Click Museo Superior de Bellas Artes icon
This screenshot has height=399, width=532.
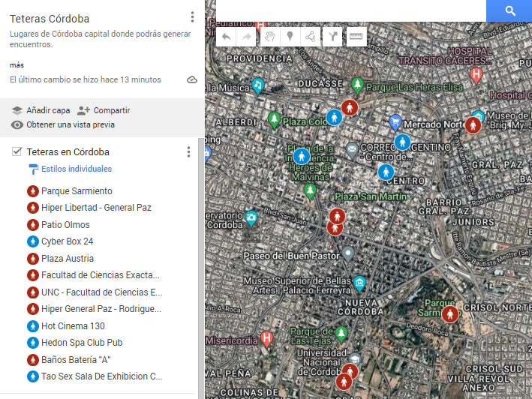359,283
